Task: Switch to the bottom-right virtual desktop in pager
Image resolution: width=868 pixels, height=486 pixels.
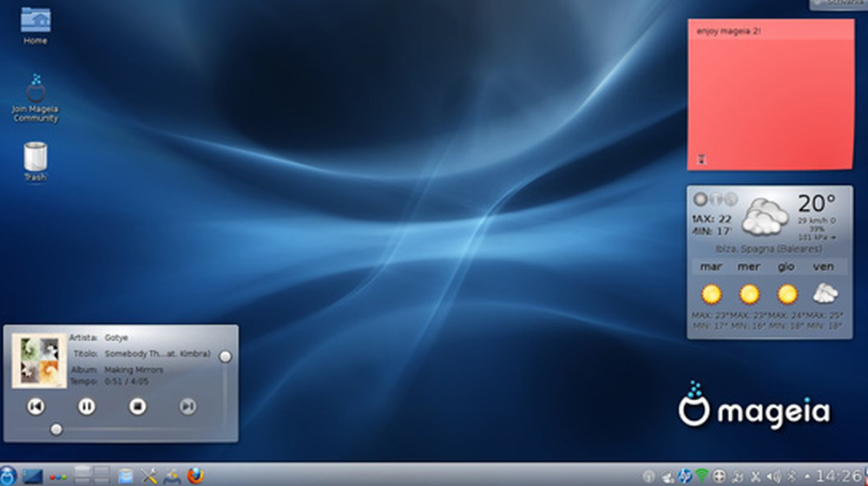Action: 102,481
